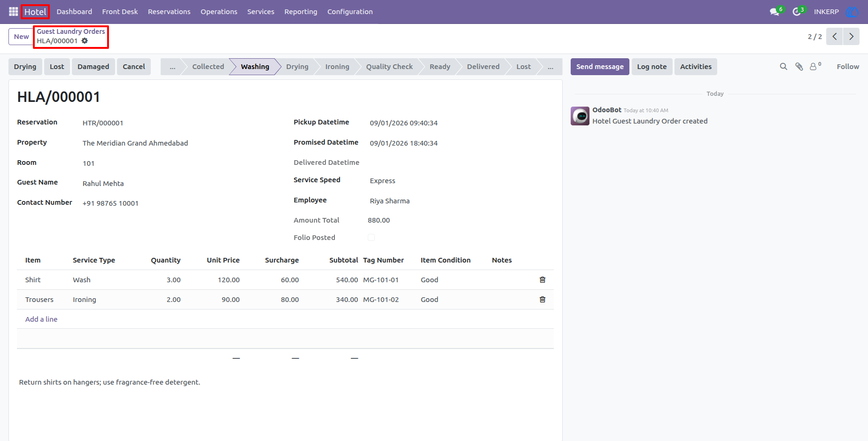This screenshot has width=868, height=441.
Task: Delete the Trousers line trash icon
Action: pos(542,300)
